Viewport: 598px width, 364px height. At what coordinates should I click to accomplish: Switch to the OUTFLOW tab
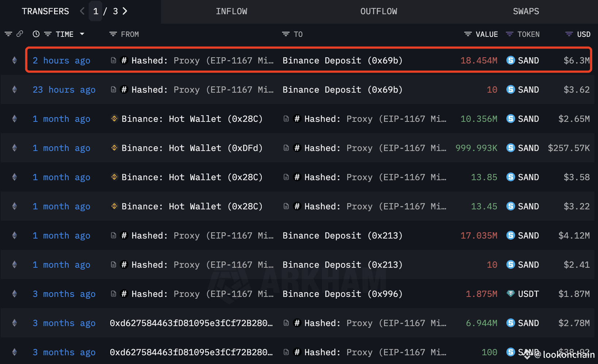(379, 11)
